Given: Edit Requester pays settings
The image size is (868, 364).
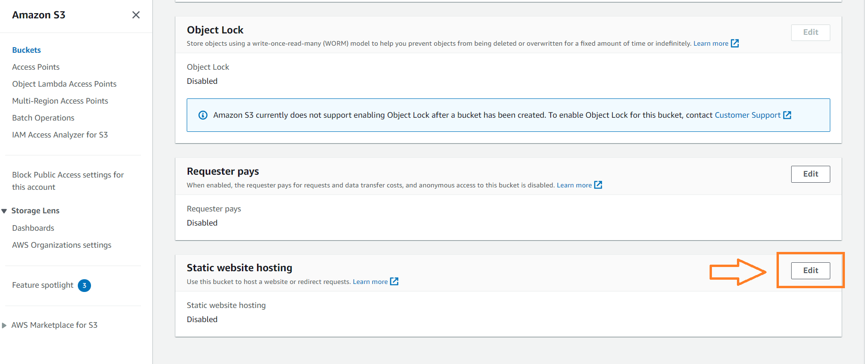Looking at the screenshot, I should (x=810, y=174).
